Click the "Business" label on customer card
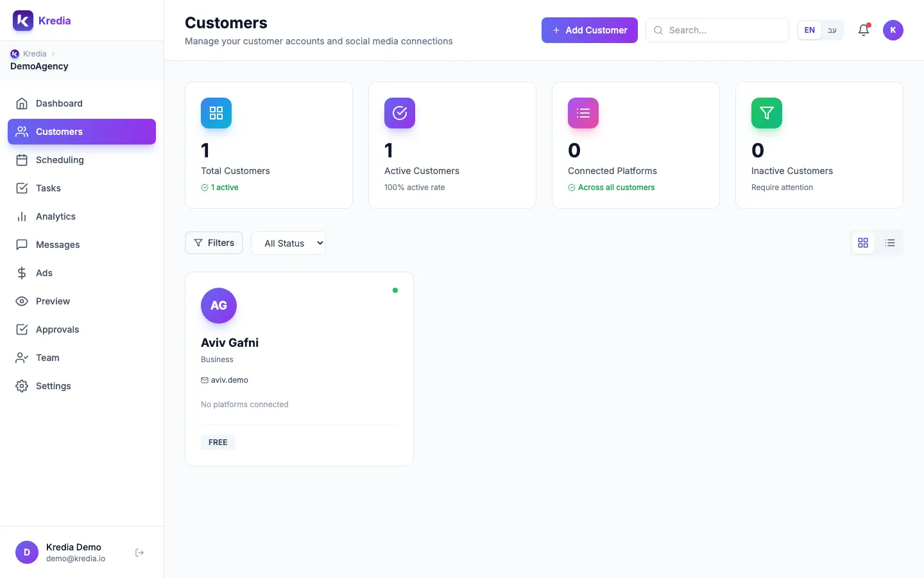The height and width of the screenshot is (578, 924). pos(217,360)
